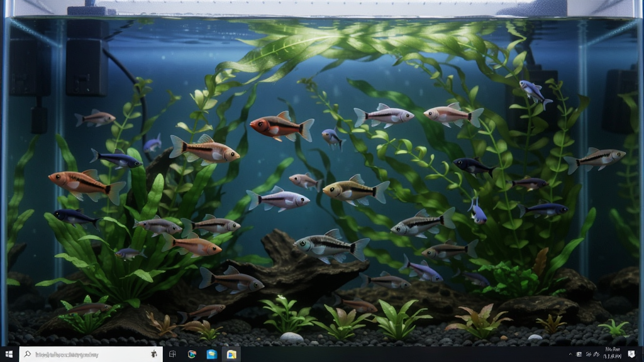Viewport: 644px width, 362px height.
Task: Click inside the taskbar search box
Action: point(91,354)
